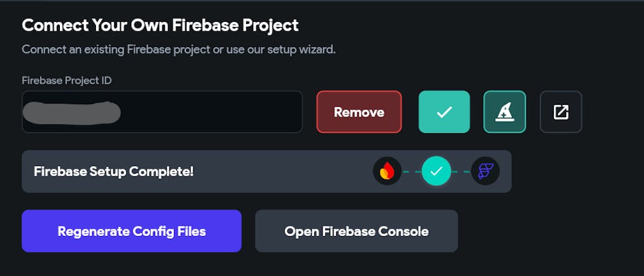
Task: Click the gray redacted project ID value
Action: 71,113
